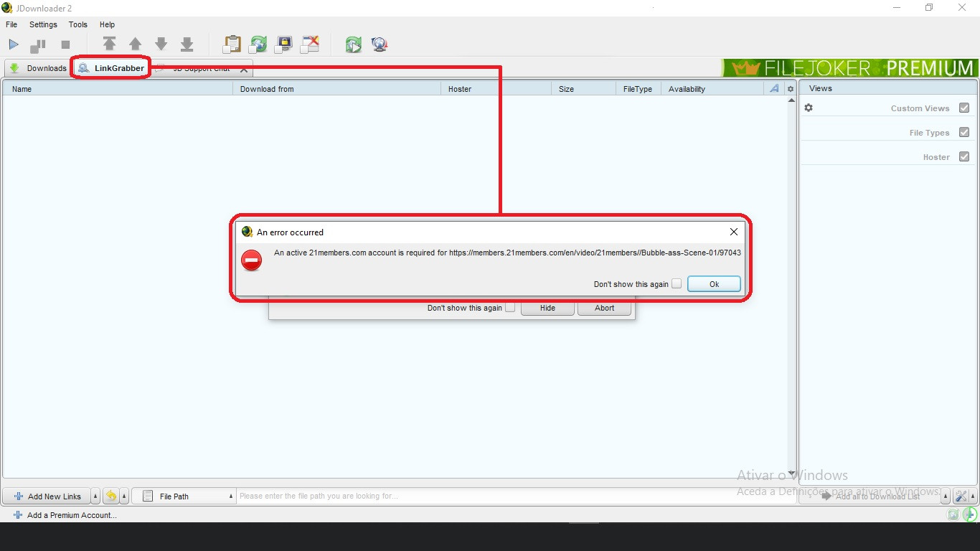980x551 pixels.
Task: Click the reconnect globe toolbar icon
Action: coord(380,44)
